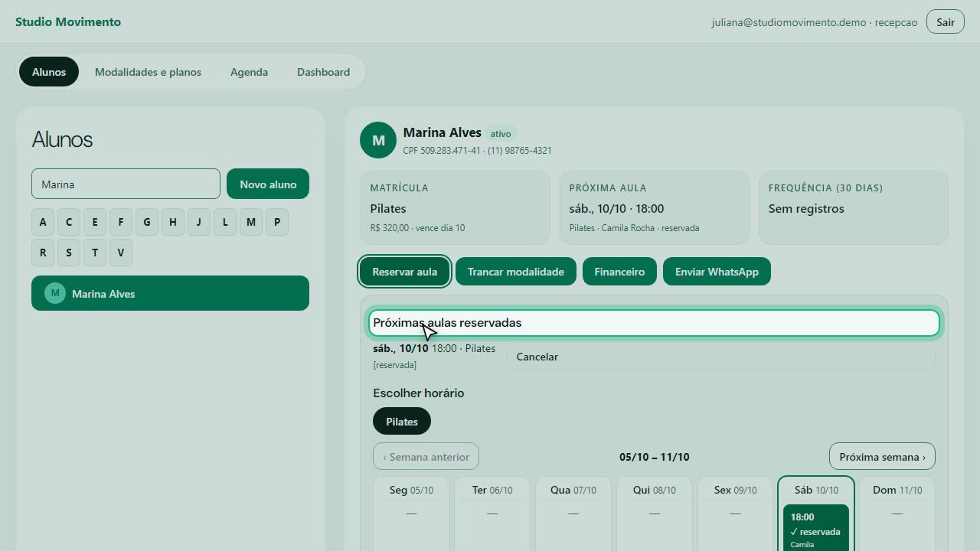The width and height of the screenshot is (980, 551).
Task: Click the Sair button
Action: tap(946, 22)
